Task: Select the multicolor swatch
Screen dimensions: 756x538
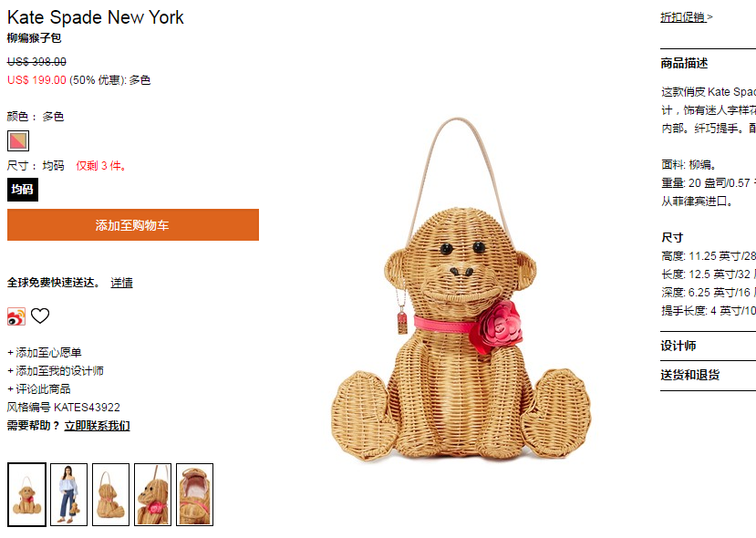Action: [x=18, y=140]
